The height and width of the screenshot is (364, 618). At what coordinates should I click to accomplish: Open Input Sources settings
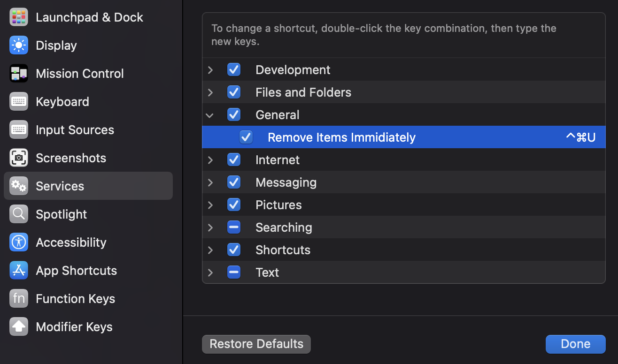[19, 129]
